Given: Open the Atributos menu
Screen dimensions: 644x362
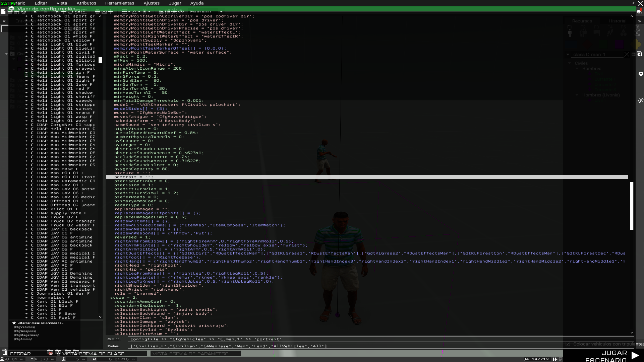Looking at the screenshot, I should (86, 3).
